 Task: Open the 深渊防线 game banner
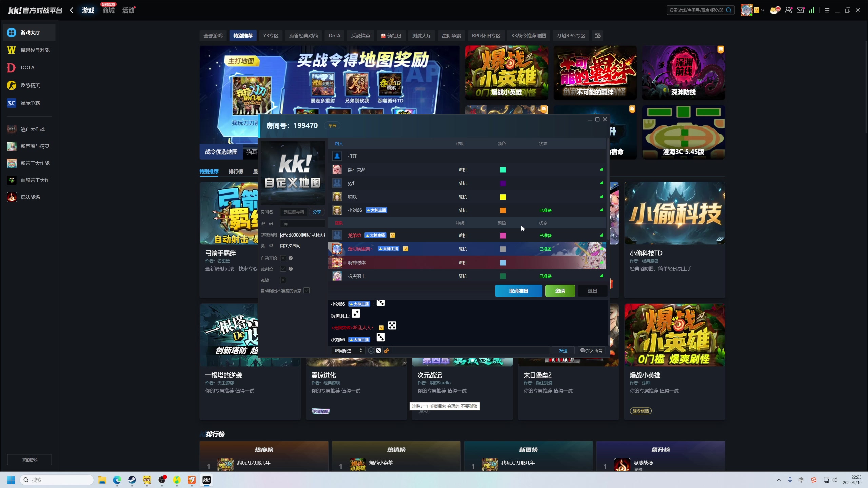click(x=683, y=73)
